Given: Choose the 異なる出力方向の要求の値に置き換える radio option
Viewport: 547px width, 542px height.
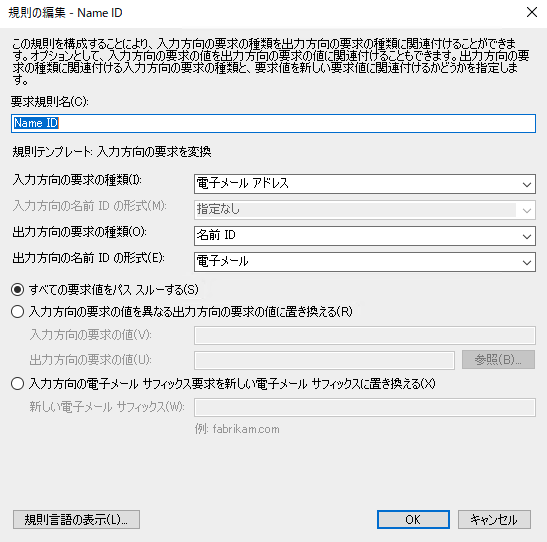Looking at the screenshot, I should 17,312.
